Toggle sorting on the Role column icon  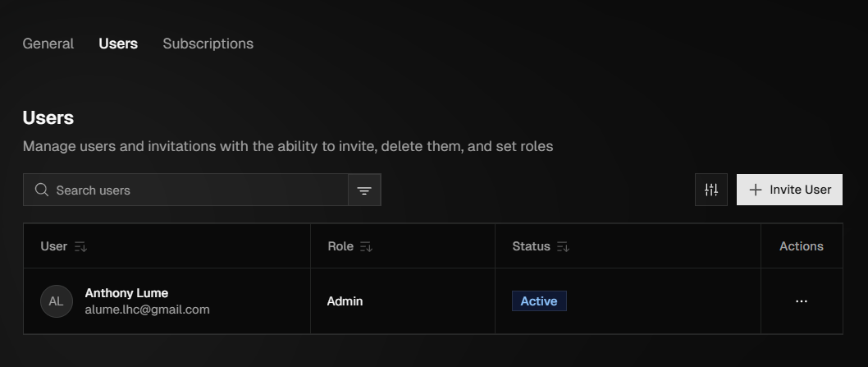366,246
